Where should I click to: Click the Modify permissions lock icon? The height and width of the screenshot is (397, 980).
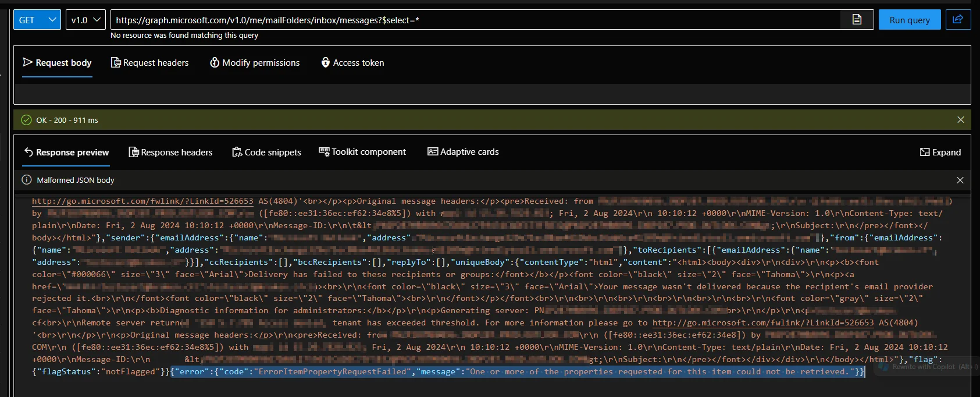pyautogui.click(x=215, y=62)
